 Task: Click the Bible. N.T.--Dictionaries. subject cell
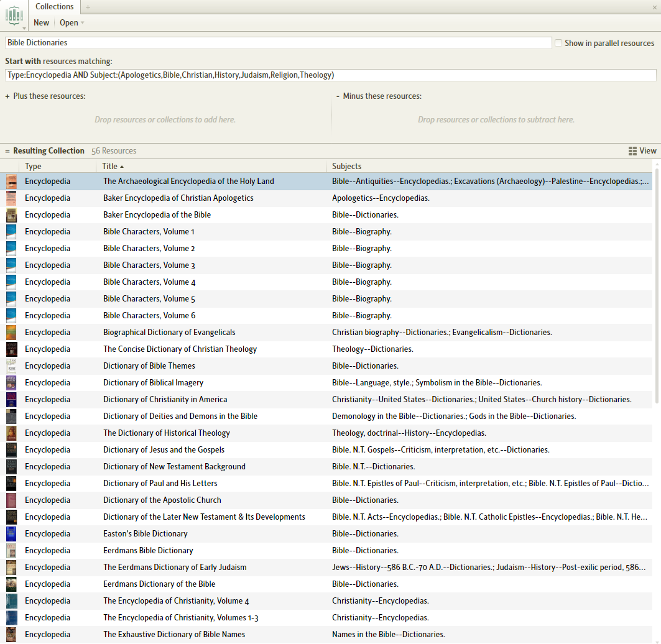(374, 467)
